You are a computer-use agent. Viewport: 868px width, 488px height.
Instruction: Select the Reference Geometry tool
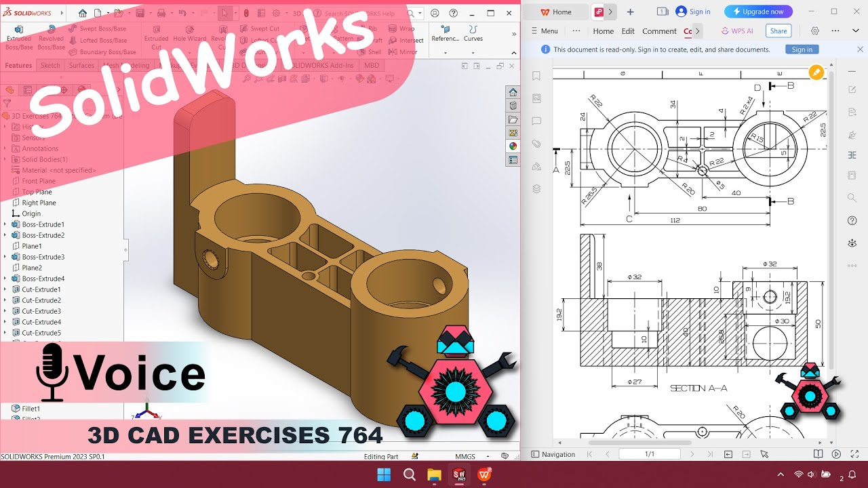446,33
